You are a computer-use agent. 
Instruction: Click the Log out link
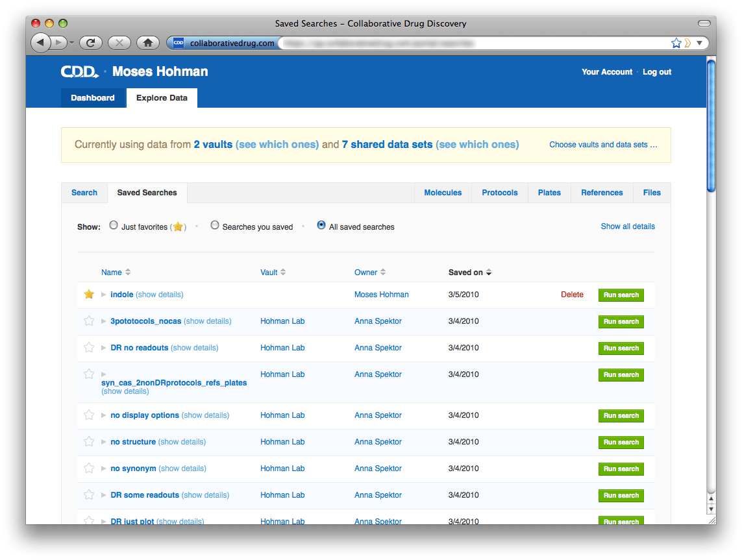657,72
